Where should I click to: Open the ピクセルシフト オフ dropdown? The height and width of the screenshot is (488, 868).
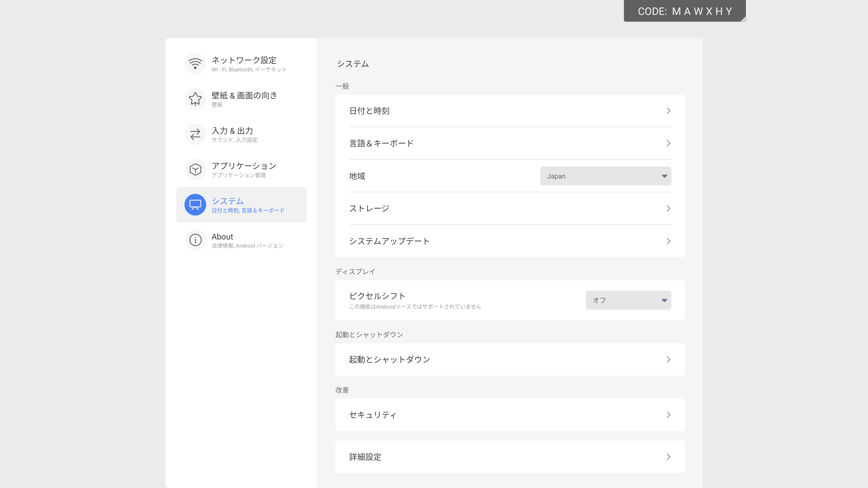628,300
